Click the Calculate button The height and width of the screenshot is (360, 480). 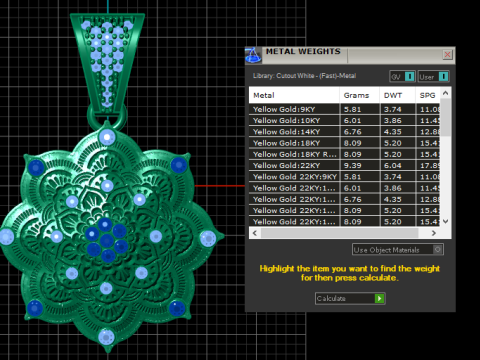coord(350,298)
